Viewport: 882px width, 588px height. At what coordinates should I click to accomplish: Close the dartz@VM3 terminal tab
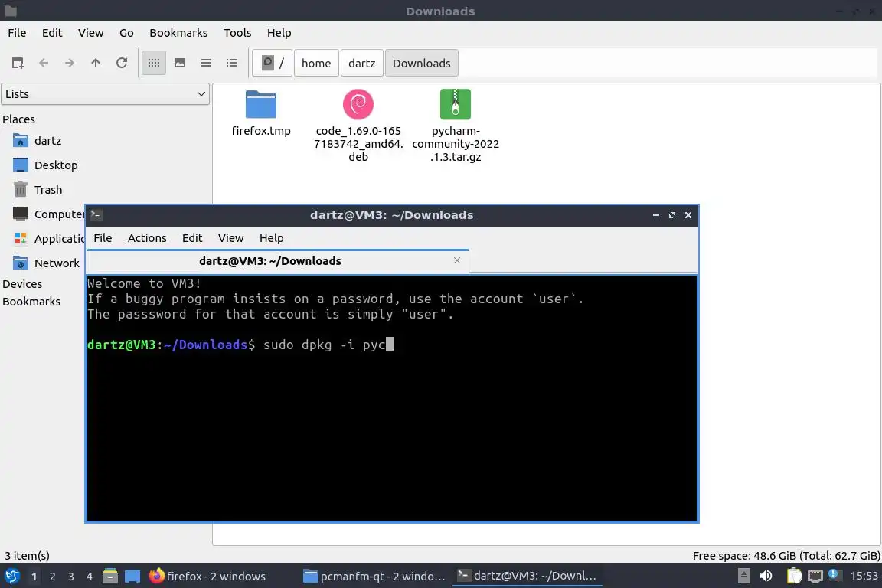[x=457, y=260]
